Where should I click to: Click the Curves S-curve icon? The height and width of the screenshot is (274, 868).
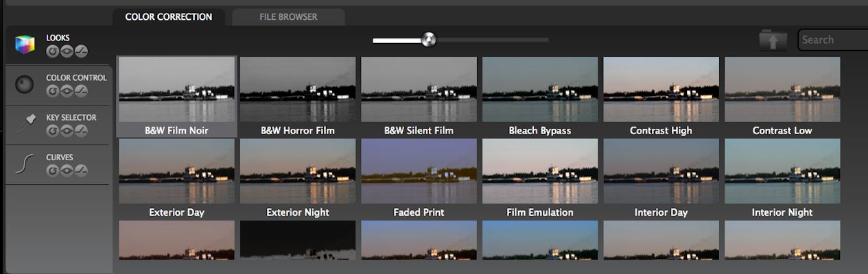[25, 164]
